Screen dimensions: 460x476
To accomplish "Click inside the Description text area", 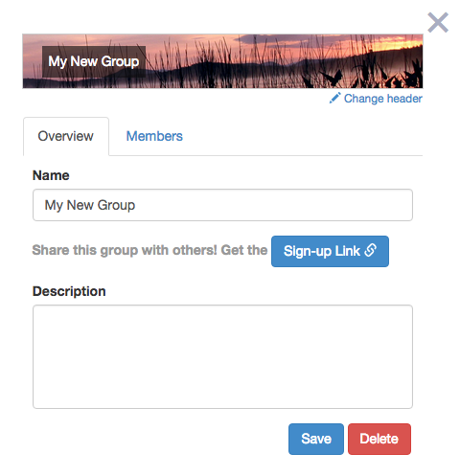I will coord(222,356).
